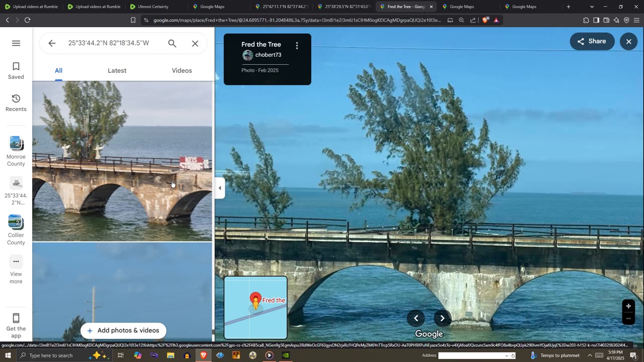Open the Brave wallet icon
The width and height of the screenshot is (644, 362).
pos(606,20)
